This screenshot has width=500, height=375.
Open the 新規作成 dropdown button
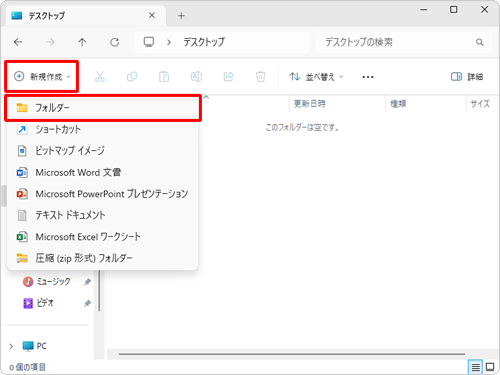[42, 77]
